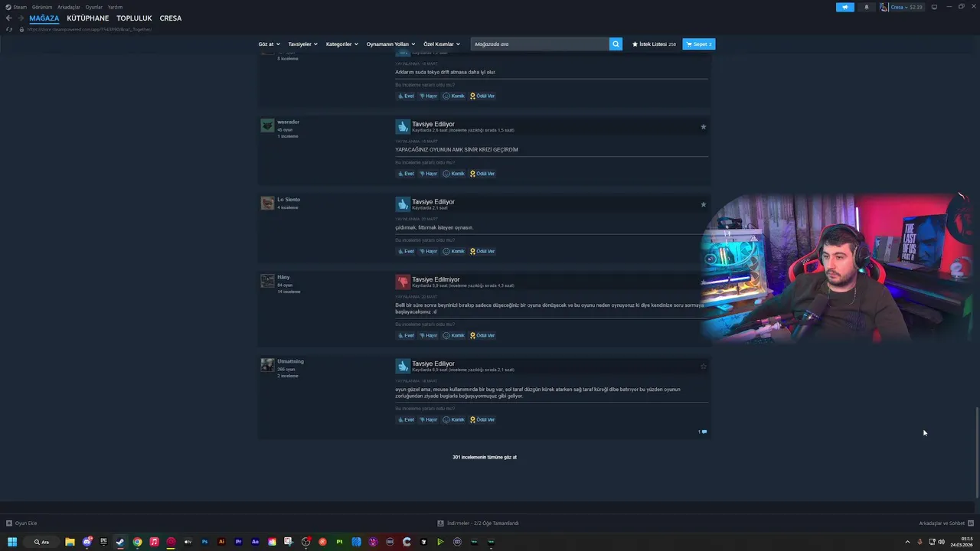Open the CRESA profile tab
The height and width of the screenshot is (551, 980).
tap(171, 18)
